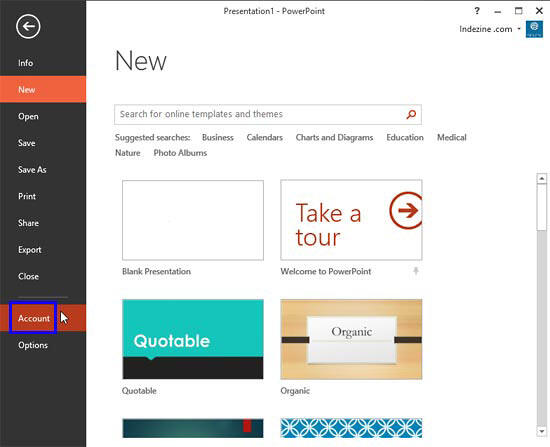Screen dimensions: 550x447
Task: Click the search magnifier icon
Action: (x=411, y=114)
